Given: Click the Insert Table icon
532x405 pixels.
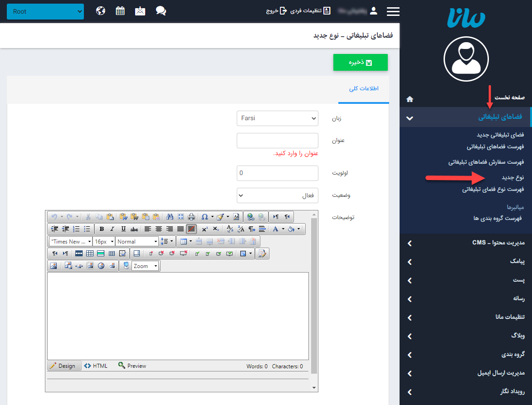Looking at the screenshot, I should pos(184,242).
